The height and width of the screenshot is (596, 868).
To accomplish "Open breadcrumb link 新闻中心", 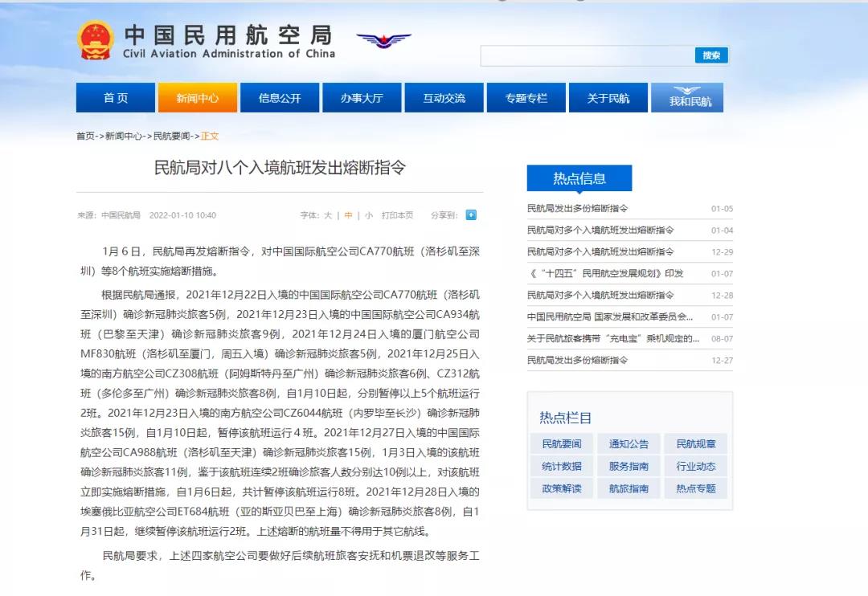I will tap(125, 136).
